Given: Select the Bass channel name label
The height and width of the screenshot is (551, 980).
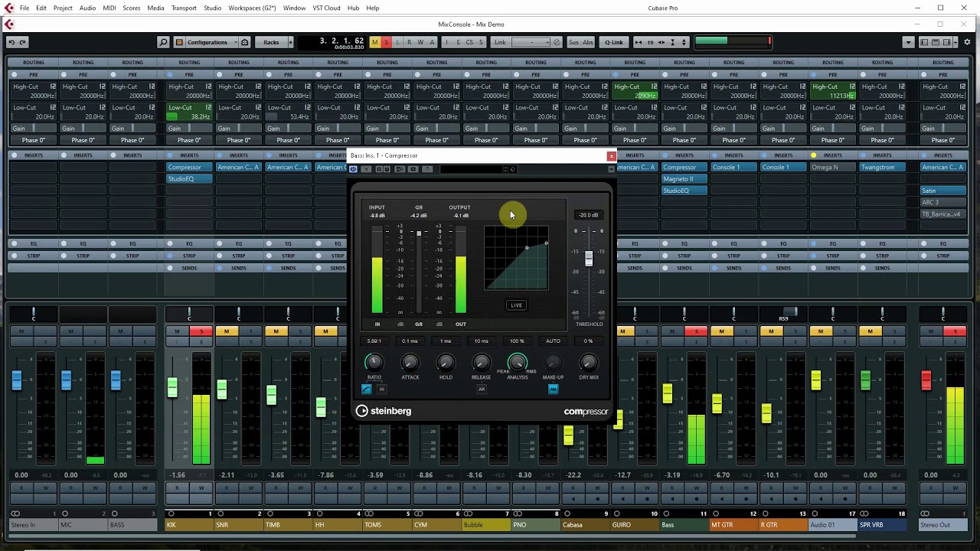Looking at the screenshot, I should 684,525.
